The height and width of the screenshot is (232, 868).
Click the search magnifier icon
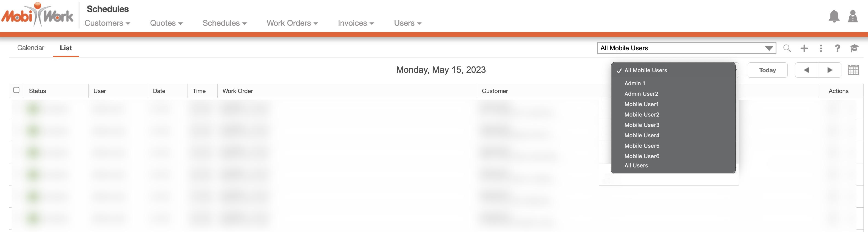(x=787, y=48)
